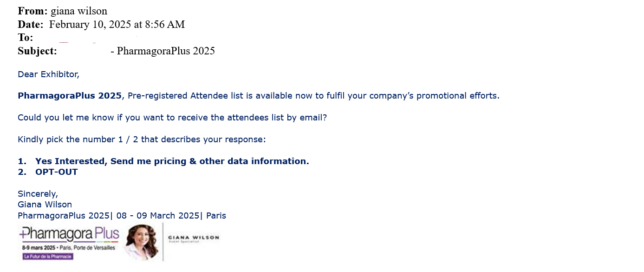
Task: Click the "Dear Exhibitor," greeting
Action: (x=49, y=74)
